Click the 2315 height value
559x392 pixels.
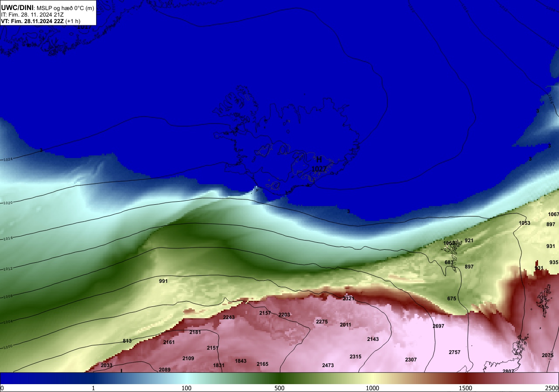(x=355, y=357)
